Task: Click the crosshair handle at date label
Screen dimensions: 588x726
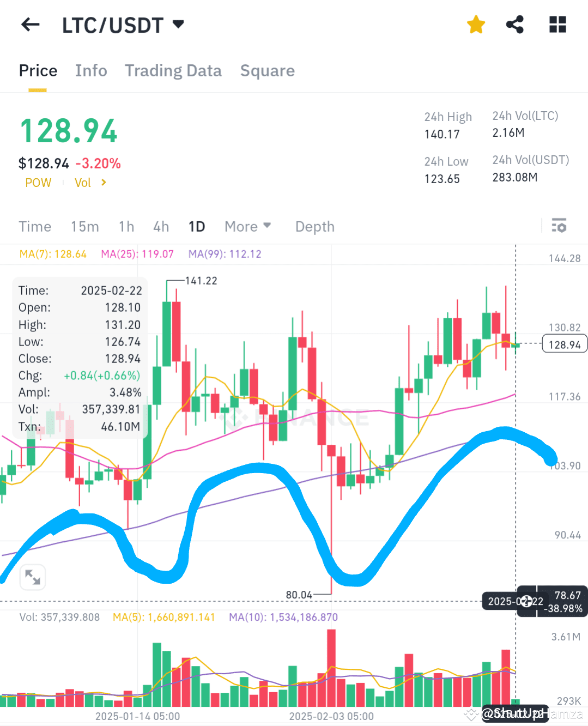Action: [x=526, y=601]
